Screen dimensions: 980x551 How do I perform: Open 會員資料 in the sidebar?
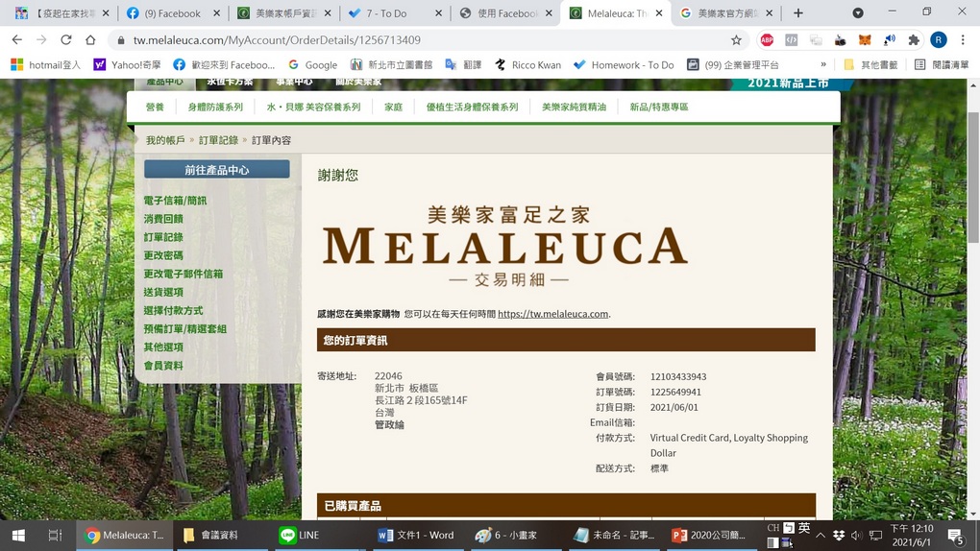(163, 366)
